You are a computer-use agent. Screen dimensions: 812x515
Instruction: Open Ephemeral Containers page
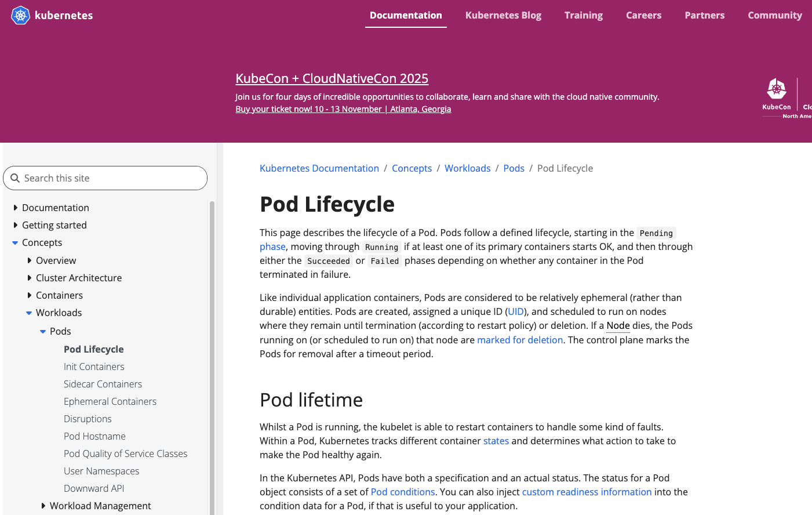coord(110,401)
